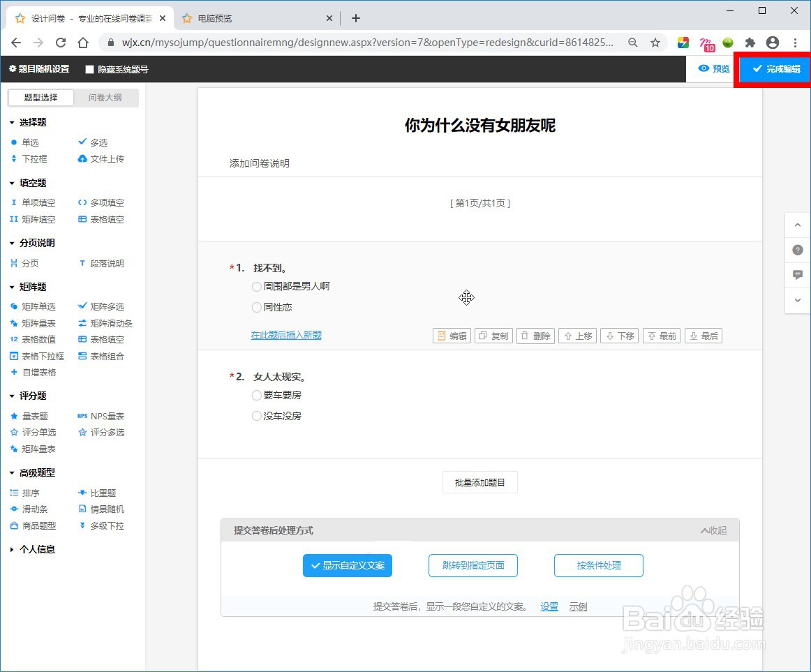
Task: Insert an NPS量表 question
Action: pyautogui.click(x=101, y=416)
